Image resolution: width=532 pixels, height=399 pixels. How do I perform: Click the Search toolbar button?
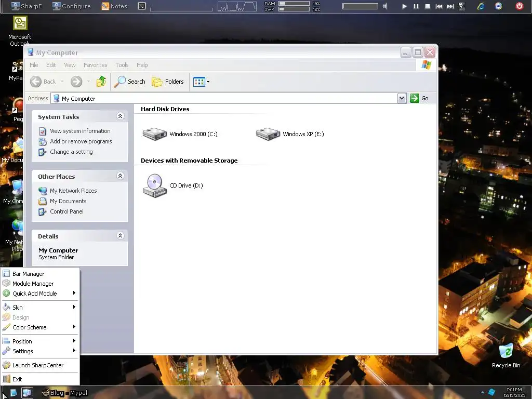point(130,82)
